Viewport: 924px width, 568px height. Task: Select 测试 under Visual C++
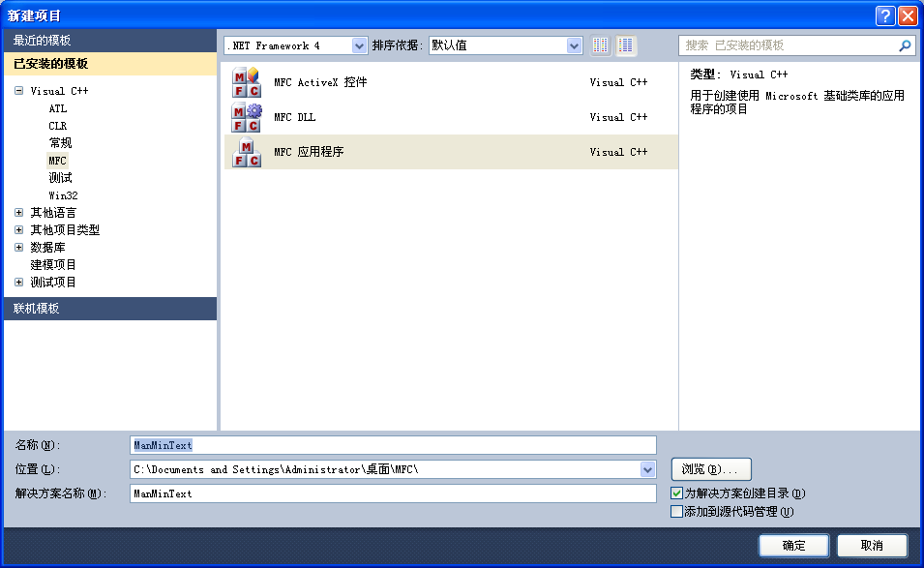tap(60, 178)
